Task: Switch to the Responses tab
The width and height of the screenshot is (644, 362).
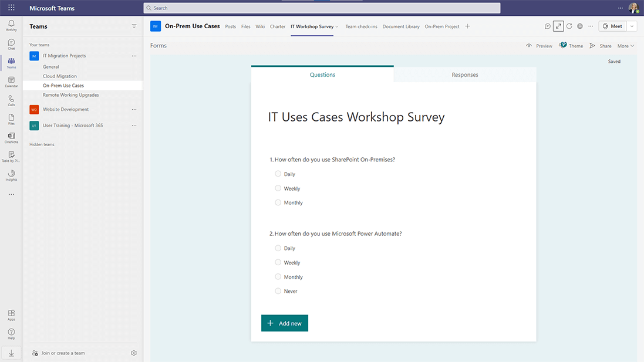Action: coord(464,75)
